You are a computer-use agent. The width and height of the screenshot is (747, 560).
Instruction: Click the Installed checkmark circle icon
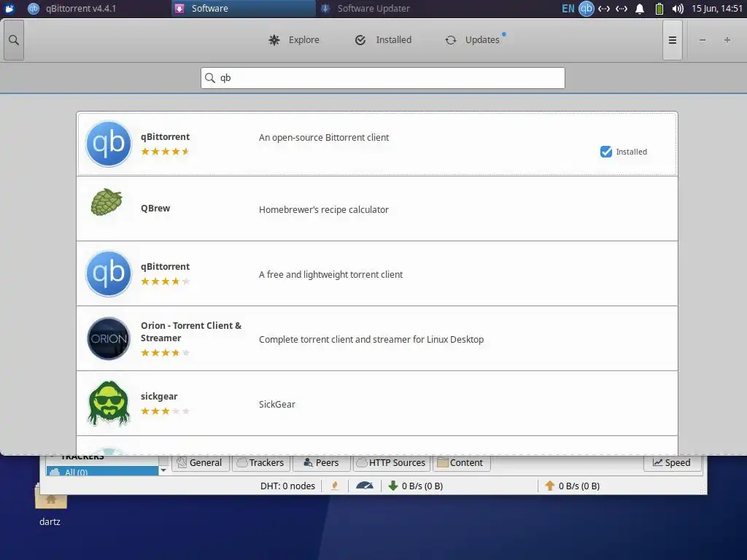coord(360,40)
